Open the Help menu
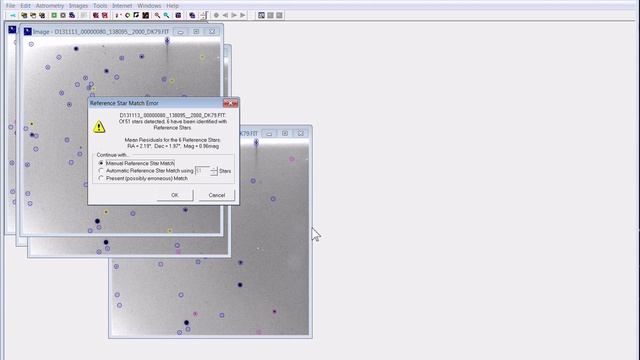This screenshot has width=640, height=360. click(x=173, y=6)
